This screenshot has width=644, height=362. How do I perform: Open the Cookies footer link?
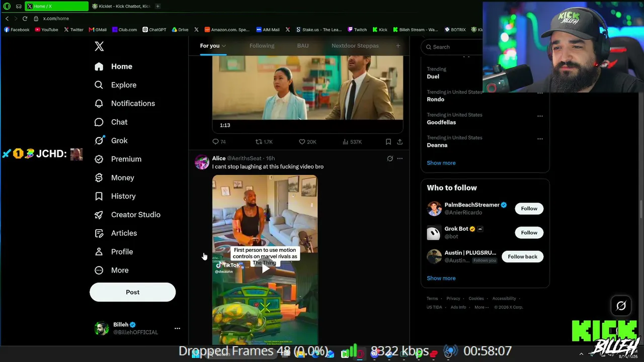pos(476,299)
